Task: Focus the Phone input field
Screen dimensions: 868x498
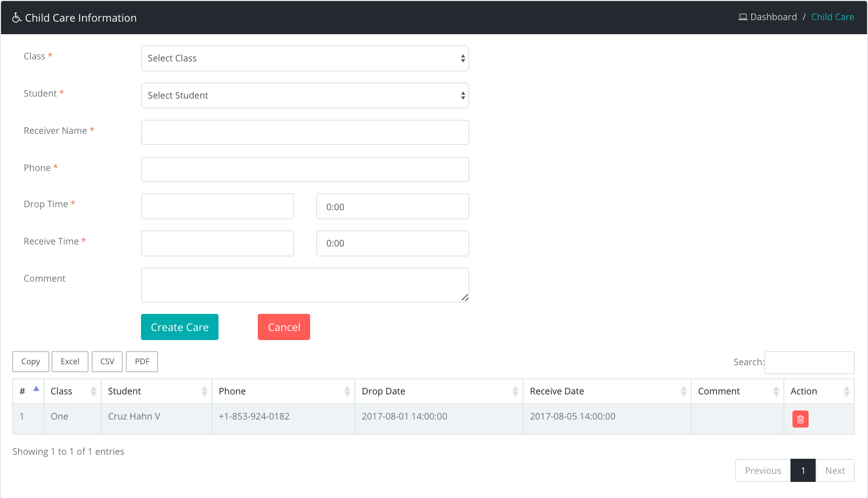Action: tap(305, 170)
